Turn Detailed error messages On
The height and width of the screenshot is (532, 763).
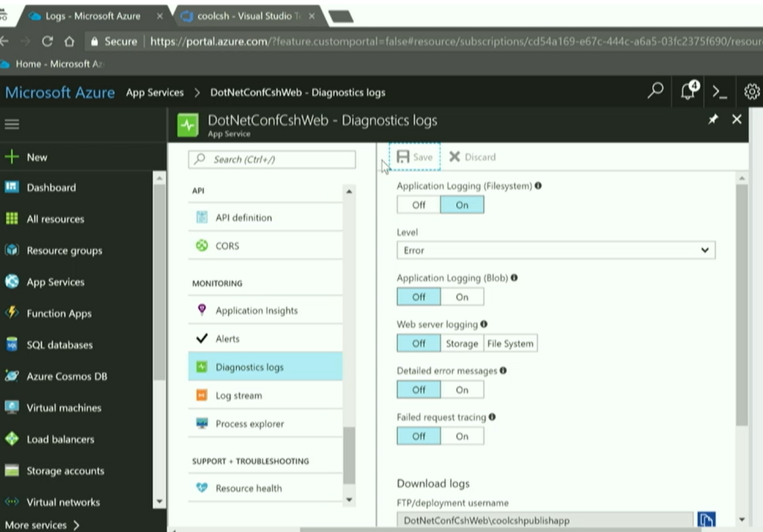[462, 390]
